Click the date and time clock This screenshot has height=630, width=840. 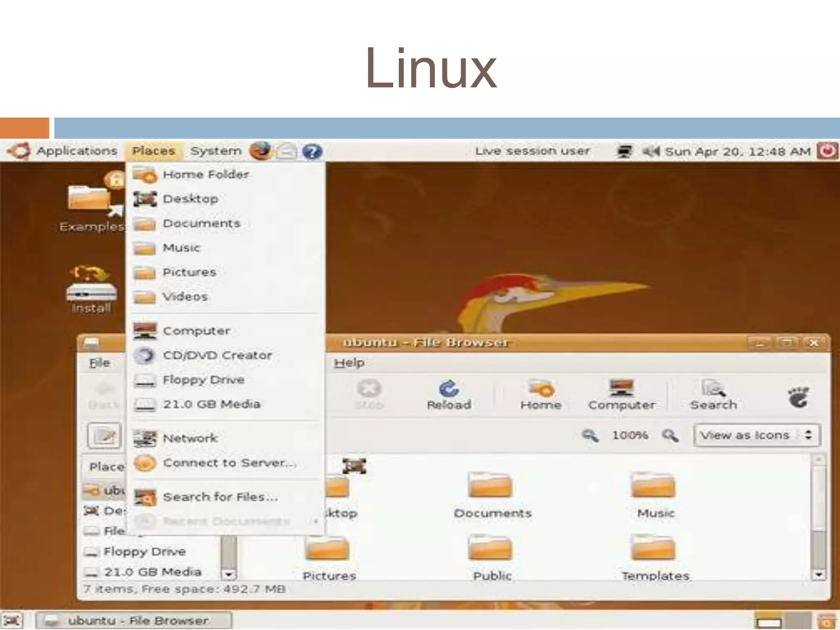(x=738, y=151)
